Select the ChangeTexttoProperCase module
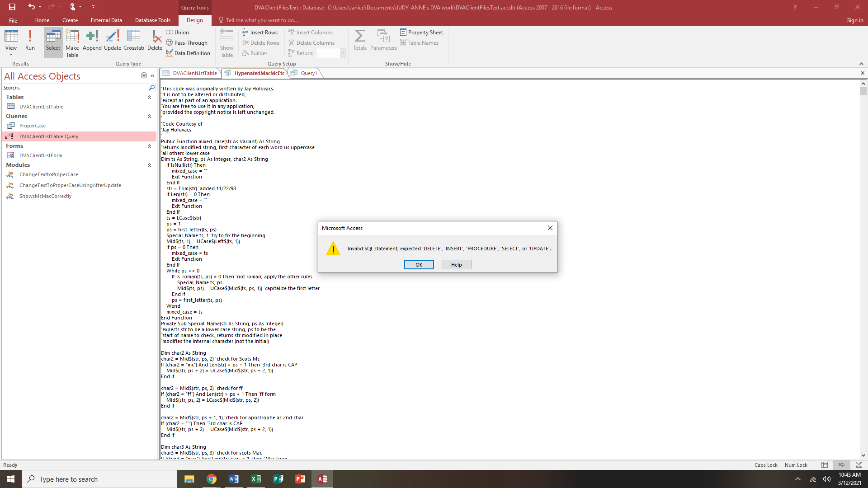The width and height of the screenshot is (868, 488). 49,174
